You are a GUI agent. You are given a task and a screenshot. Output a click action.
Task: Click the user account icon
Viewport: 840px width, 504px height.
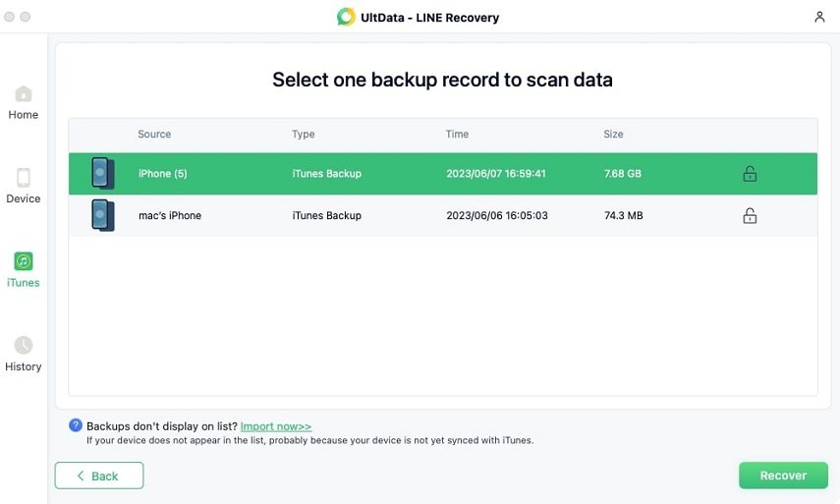pyautogui.click(x=819, y=17)
